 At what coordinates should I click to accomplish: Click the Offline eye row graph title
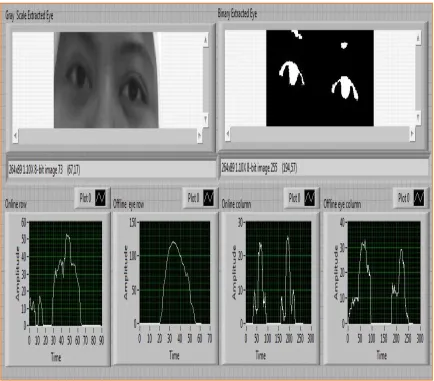pos(129,204)
